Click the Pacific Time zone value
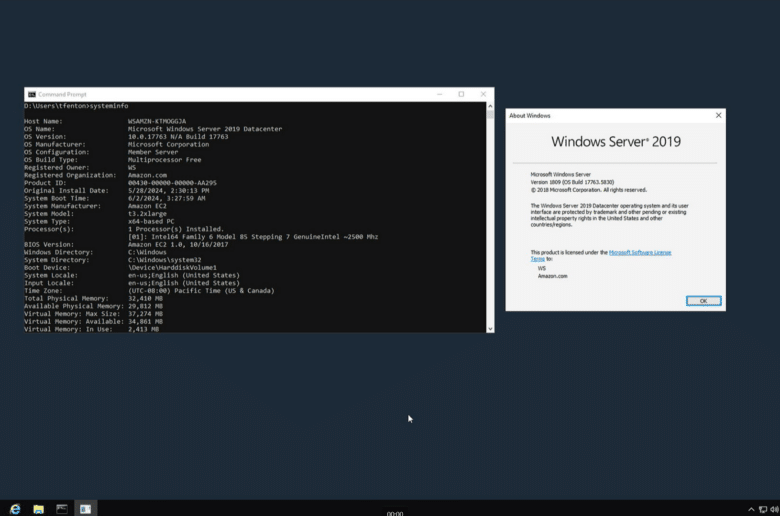Screen dimensions: 780x516 [201, 291]
